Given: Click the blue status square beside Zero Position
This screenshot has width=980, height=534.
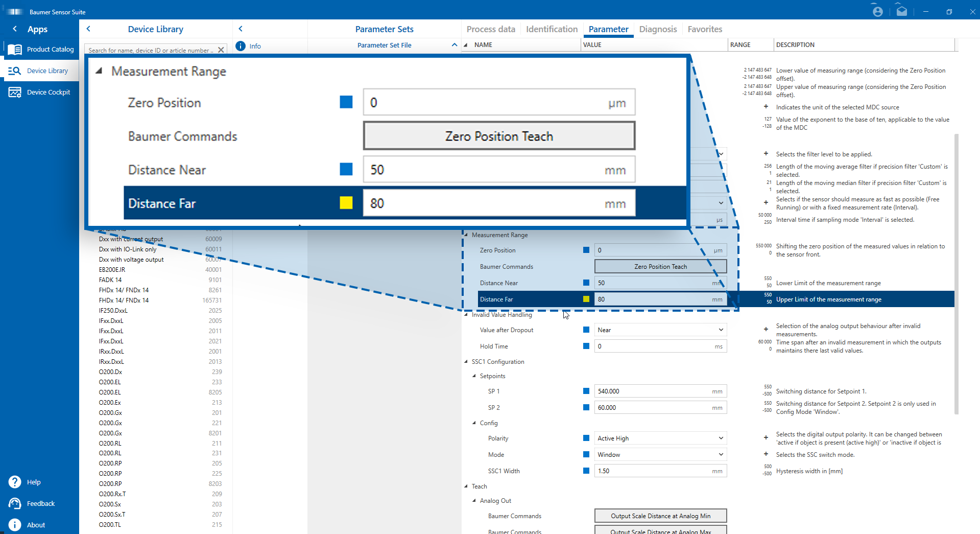Looking at the screenshot, I should pos(586,250).
